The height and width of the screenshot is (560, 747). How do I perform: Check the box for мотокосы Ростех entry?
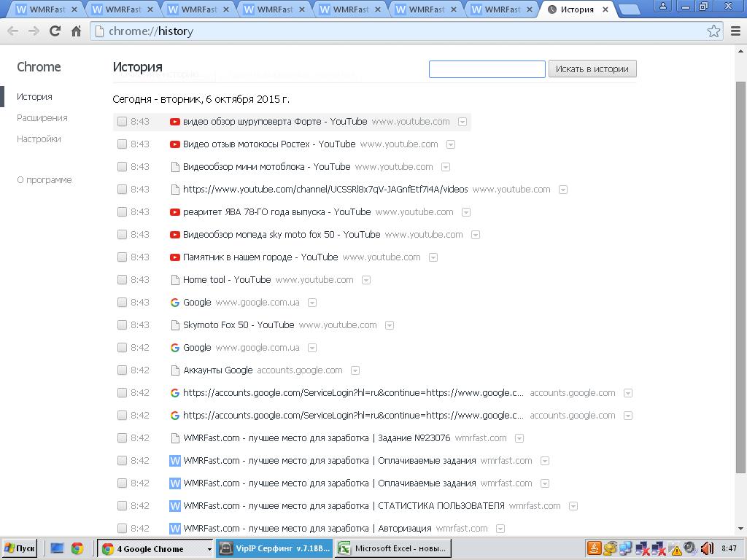122,144
